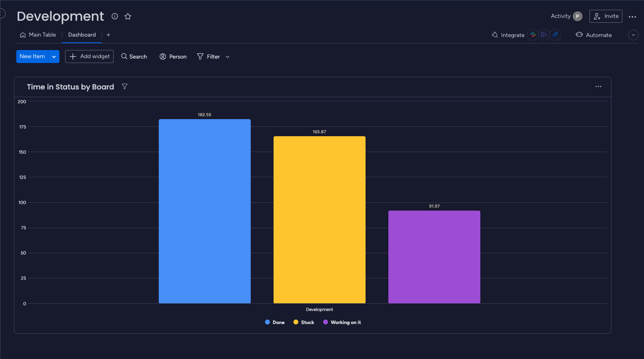Click the Slack integration icon

click(533, 35)
